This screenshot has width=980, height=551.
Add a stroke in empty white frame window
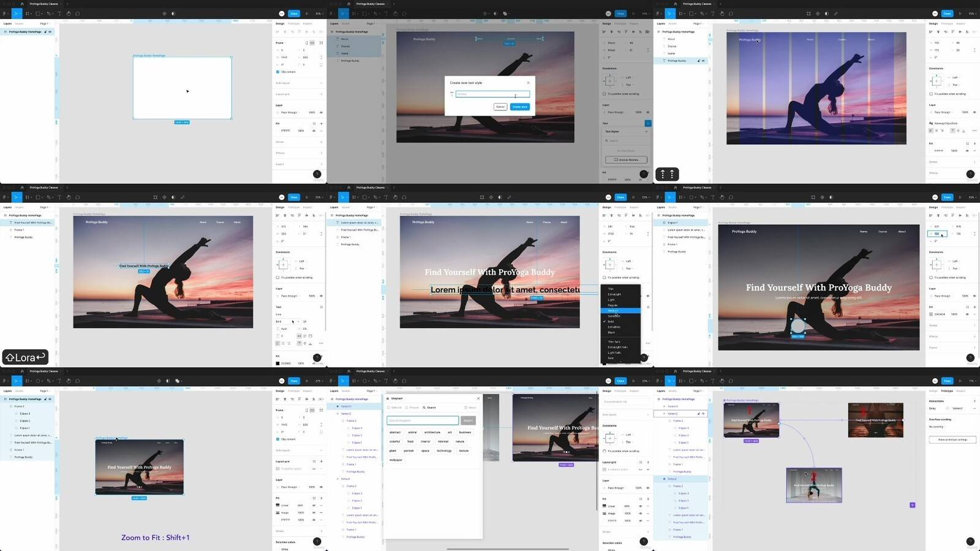321,142
